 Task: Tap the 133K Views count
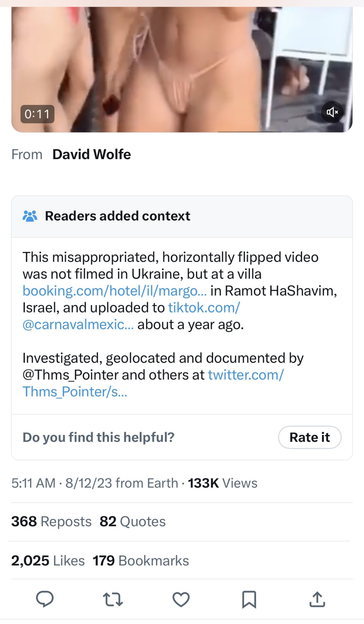(x=222, y=483)
